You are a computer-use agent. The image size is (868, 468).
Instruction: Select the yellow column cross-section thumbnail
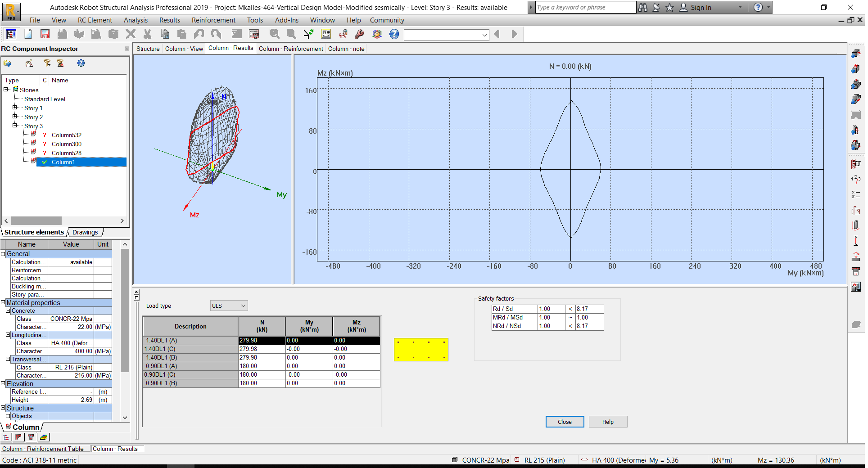tap(420, 350)
